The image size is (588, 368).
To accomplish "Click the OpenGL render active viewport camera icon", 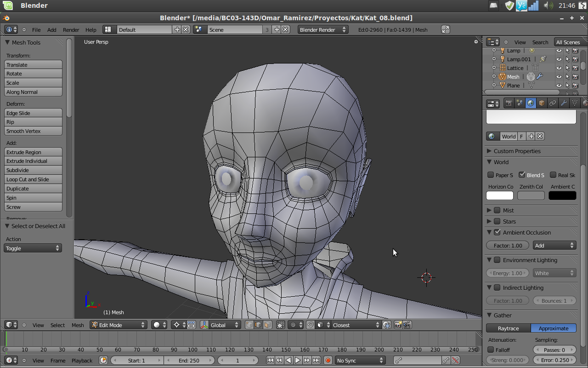I will (398, 325).
